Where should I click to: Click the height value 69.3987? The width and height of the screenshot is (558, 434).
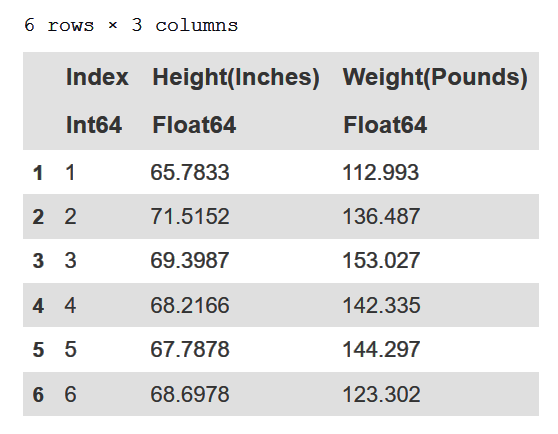190,260
